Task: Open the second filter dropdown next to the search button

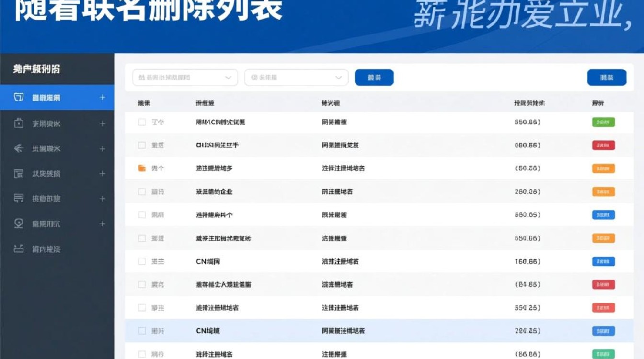Action: 296,77
